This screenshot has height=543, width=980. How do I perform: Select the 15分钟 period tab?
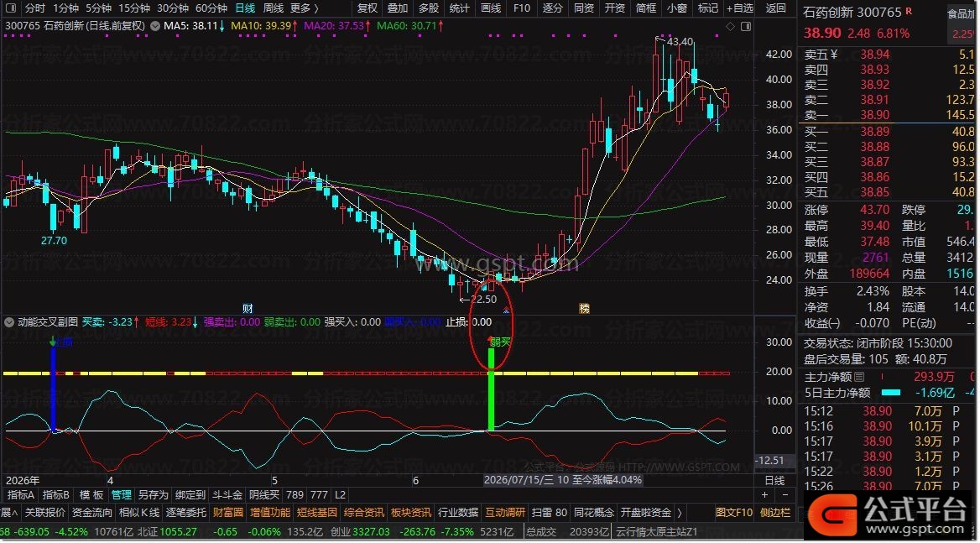(x=134, y=8)
